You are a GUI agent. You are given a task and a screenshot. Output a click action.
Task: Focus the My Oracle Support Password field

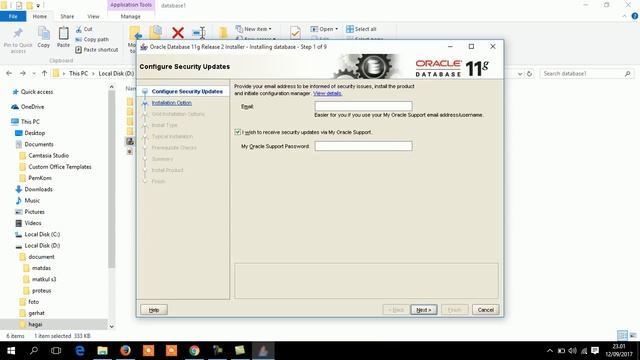point(363,146)
